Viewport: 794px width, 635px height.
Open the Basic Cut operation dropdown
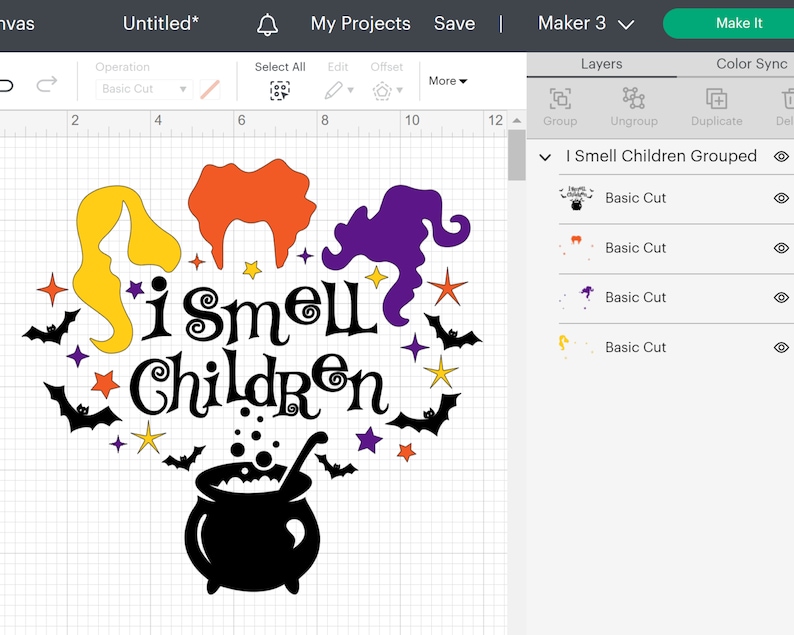(144, 89)
